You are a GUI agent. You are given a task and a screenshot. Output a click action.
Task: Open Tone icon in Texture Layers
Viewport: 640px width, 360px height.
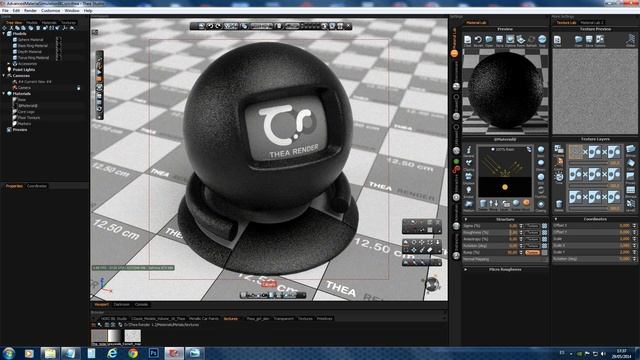pyautogui.click(x=559, y=178)
